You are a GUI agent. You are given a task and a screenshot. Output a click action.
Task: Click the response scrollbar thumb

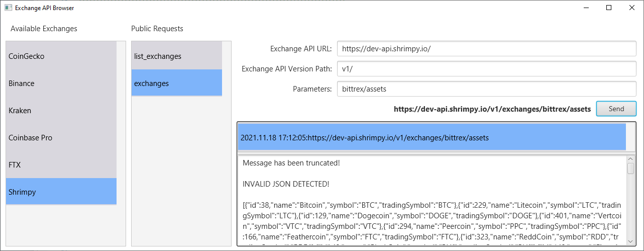click(x=630, y=169)
